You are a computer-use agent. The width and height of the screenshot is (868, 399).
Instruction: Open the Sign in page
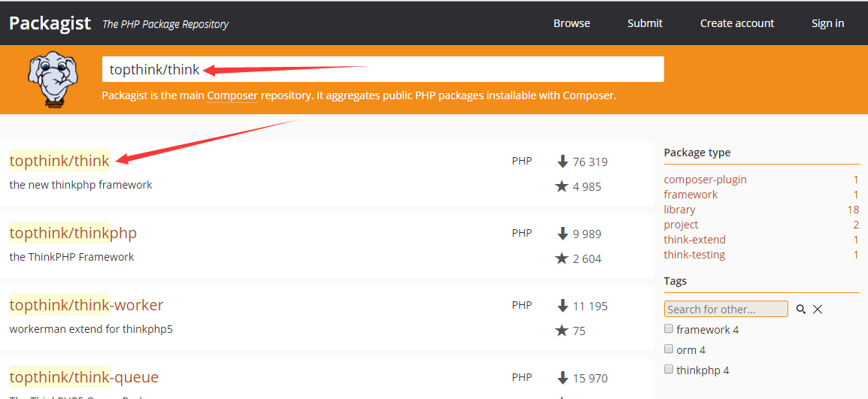[x=827, y=23]
